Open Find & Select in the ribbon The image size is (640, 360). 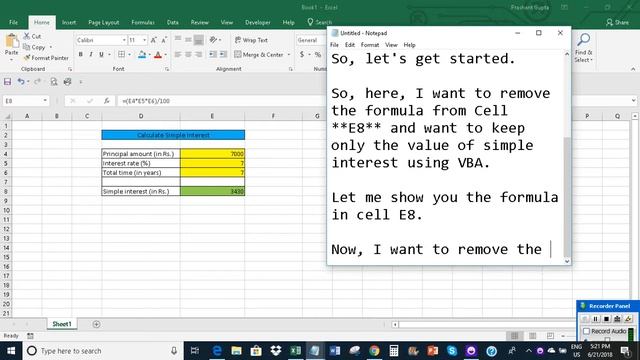click(583, 48)
